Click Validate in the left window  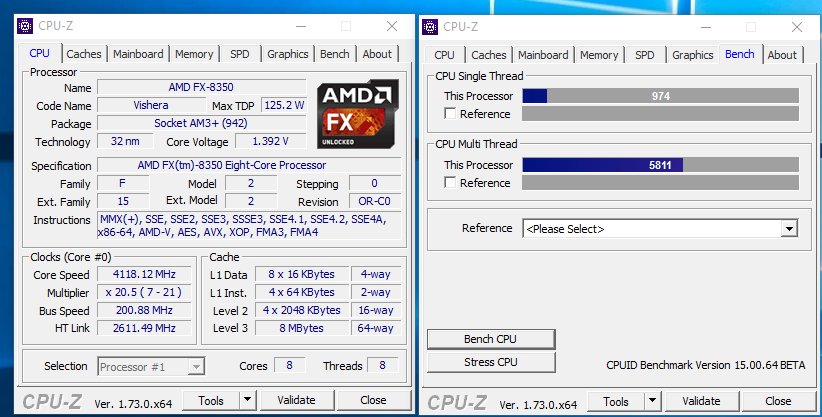[x=297, y=400]
